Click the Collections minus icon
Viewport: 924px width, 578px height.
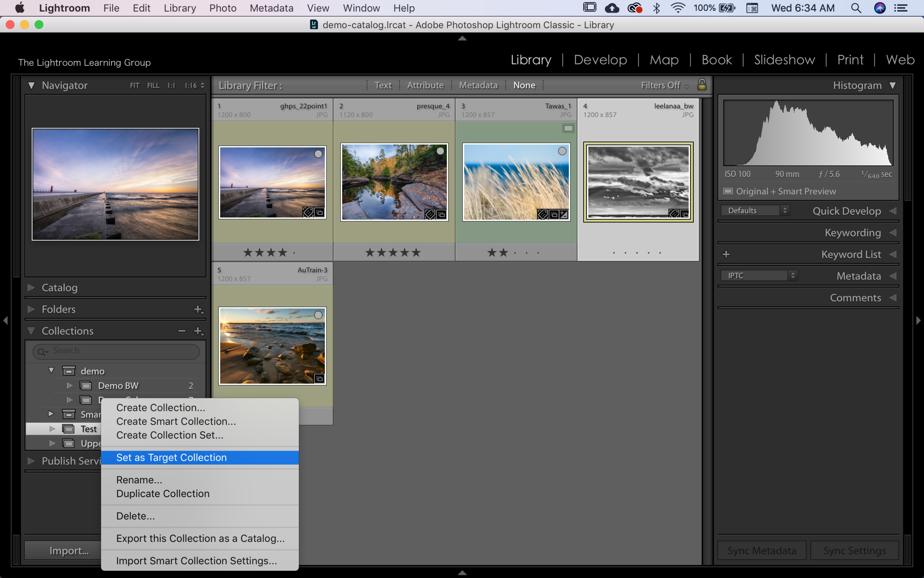click(182, 331)
